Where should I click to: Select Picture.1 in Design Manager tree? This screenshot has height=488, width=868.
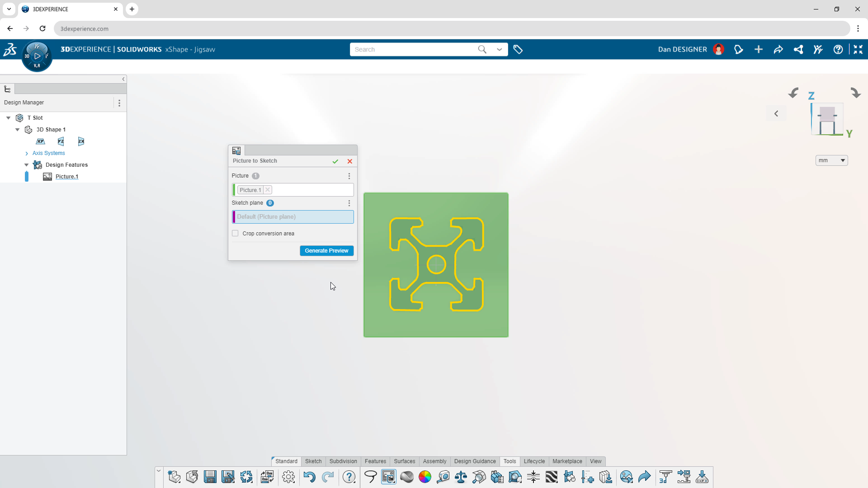(x=67, y=176)
